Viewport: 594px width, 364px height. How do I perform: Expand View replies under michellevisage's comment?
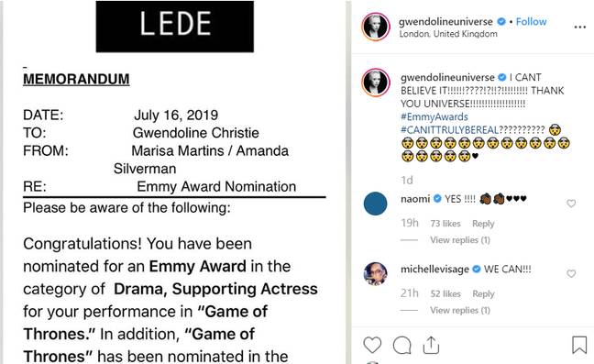pyautogui.click(x=460, y=310)
